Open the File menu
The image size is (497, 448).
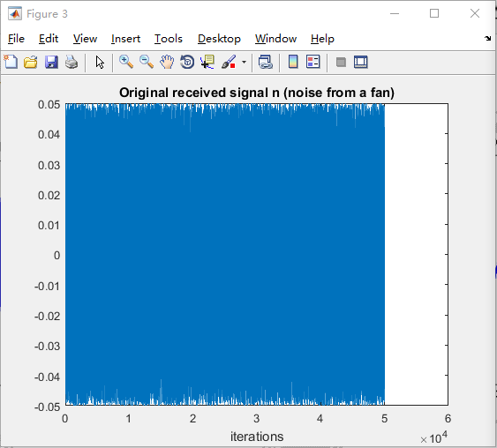[x=16, y=39]
